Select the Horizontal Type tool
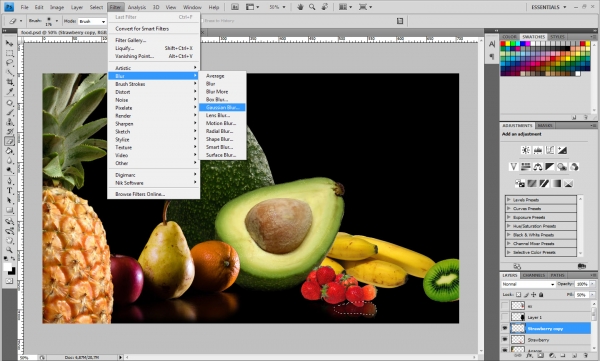Screen dimensions: 600x361 pyautogui.click(x=9, y=191)
